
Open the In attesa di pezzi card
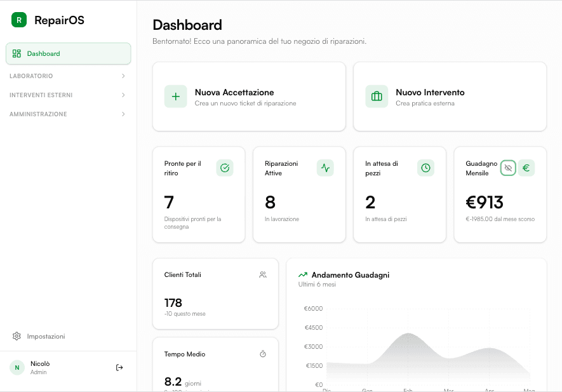coord(399,195)
